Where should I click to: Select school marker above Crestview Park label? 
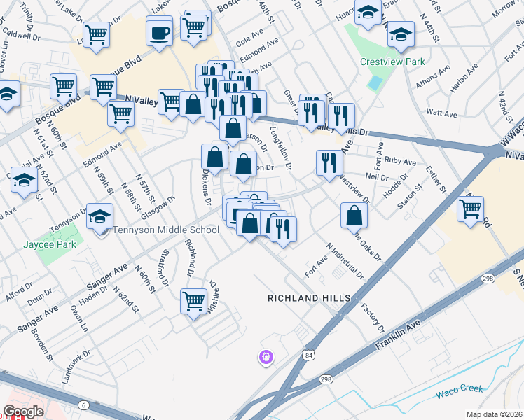401,34
